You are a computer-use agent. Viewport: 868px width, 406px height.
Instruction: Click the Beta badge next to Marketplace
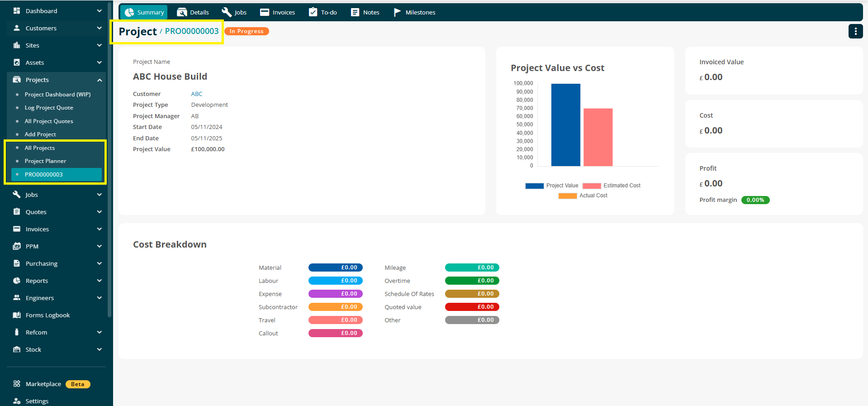(78, 384)
